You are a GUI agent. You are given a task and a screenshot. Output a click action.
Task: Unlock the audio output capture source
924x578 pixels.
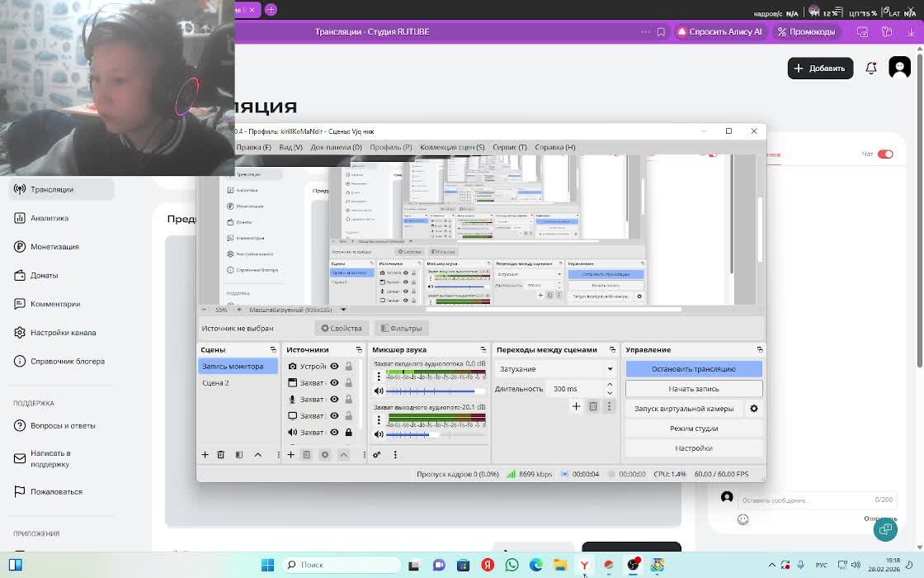pyautogui.click(x=349, y=433)
